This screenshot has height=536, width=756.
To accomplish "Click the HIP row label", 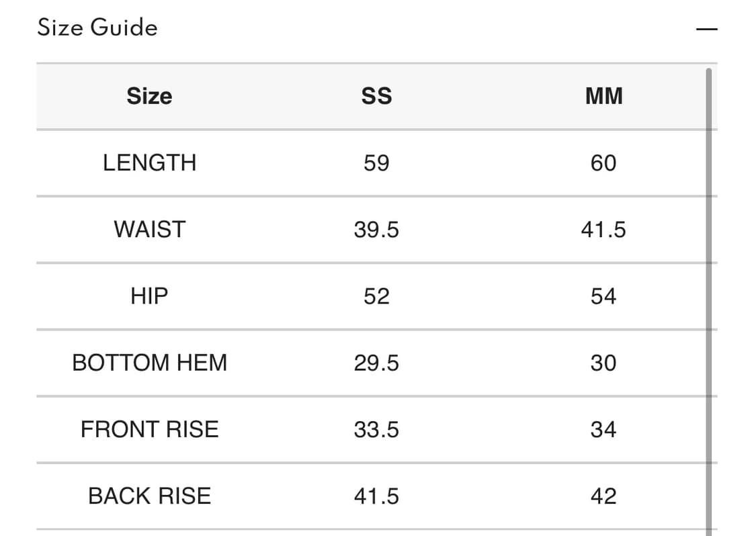I will coord(149,296).
